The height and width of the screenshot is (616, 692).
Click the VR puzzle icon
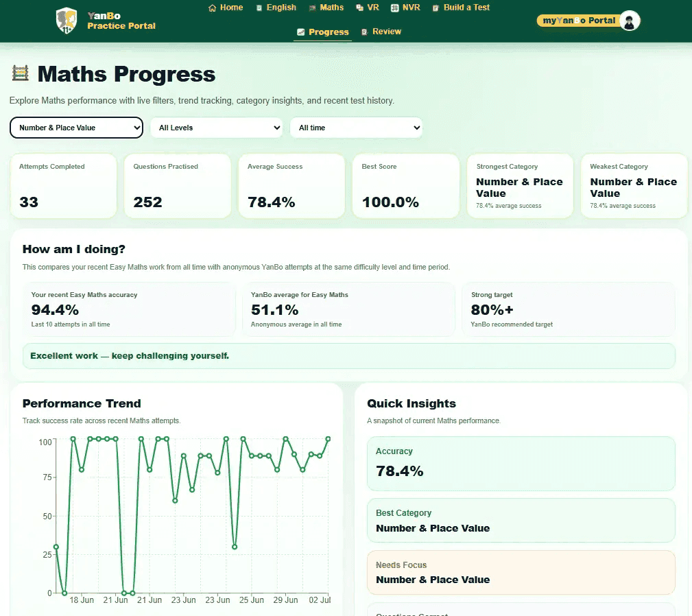click(359, 8)
